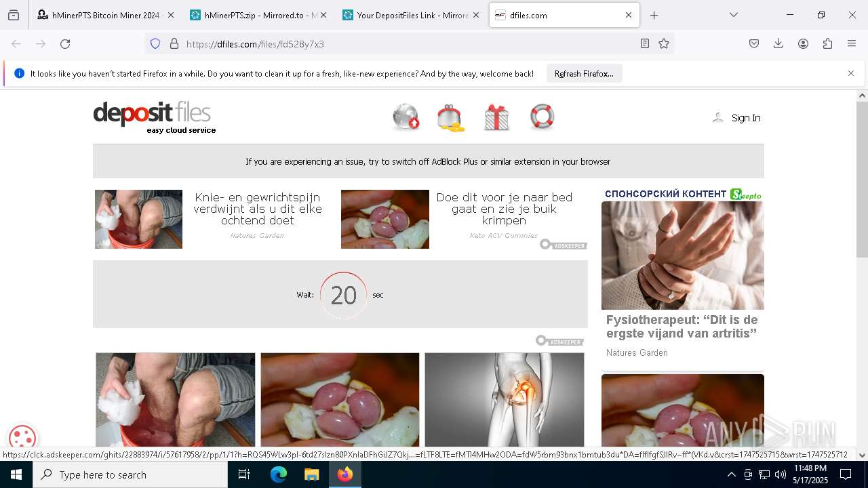Viewport: 868px width, 488px height.
Task: Close the hMinerPTS Bitcoin Miner tab
Action: [x=170, y=15]
